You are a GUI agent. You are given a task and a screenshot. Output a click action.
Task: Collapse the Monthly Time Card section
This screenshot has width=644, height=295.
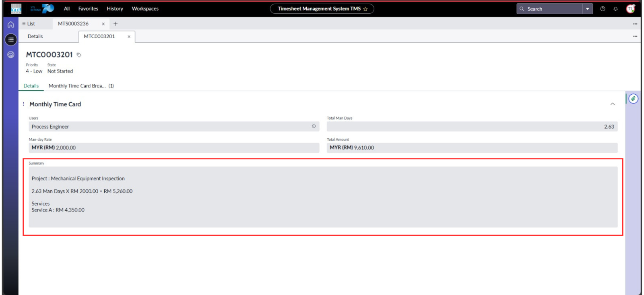point(612,104)
